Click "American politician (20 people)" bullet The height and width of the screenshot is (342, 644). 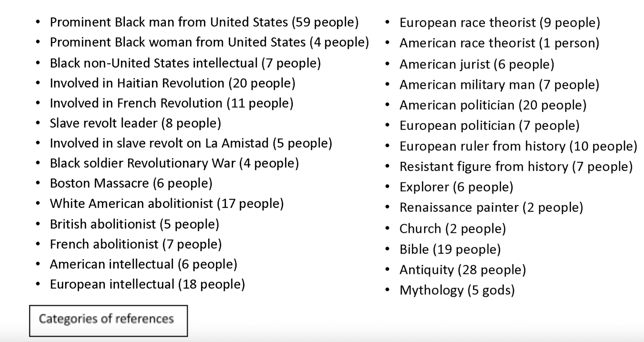coord(493,105)
